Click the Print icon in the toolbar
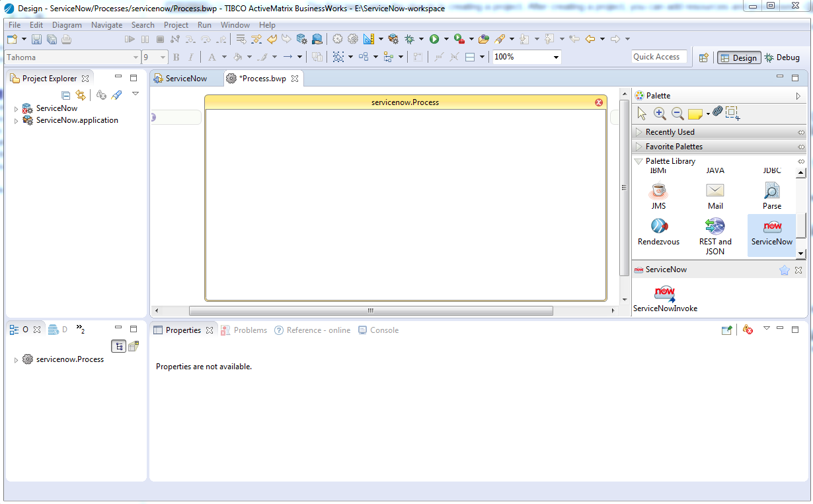Screen dimensions: 813x504 pyautogui.click(x=66, y=40)
